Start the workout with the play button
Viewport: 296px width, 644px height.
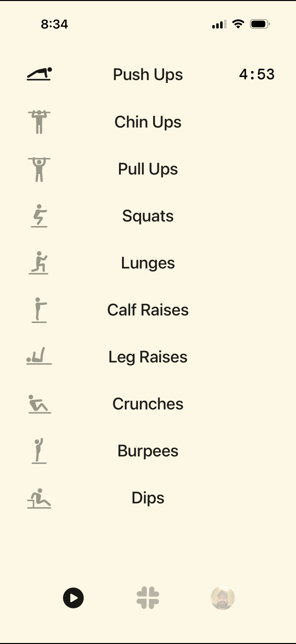73,598
